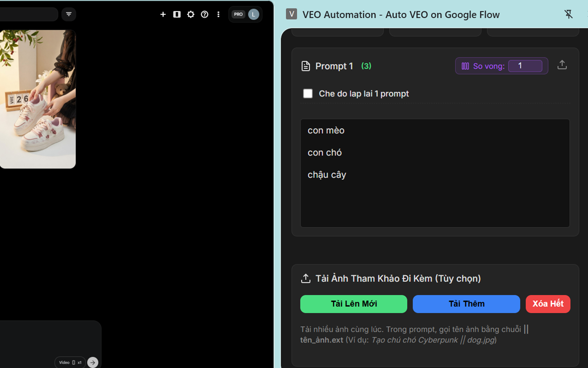The height and width of the screenshot is (368, 588).
Task: Click inside the prompt list text area
Action: click(435, 173)
